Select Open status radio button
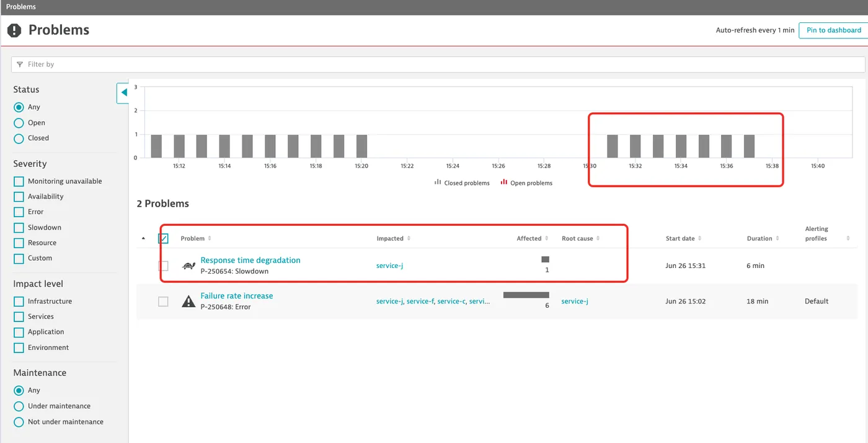The image size is (868, 443). tap(19, 123)
